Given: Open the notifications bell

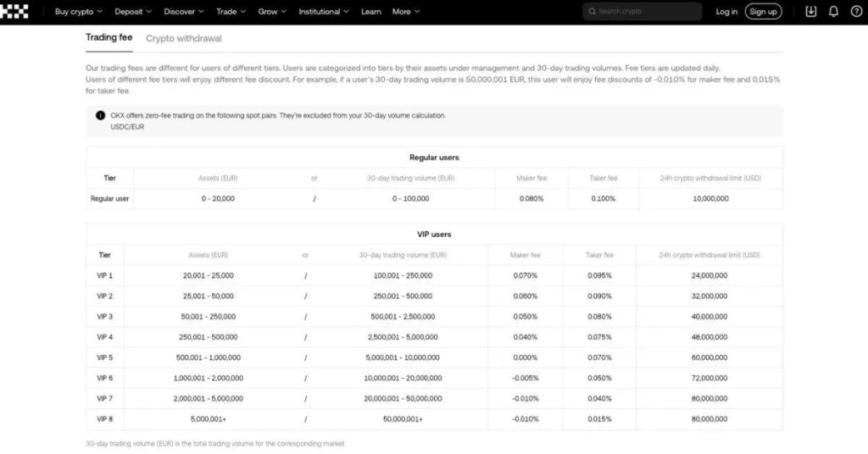Looking at the screenshot, I should pos(833,12).
